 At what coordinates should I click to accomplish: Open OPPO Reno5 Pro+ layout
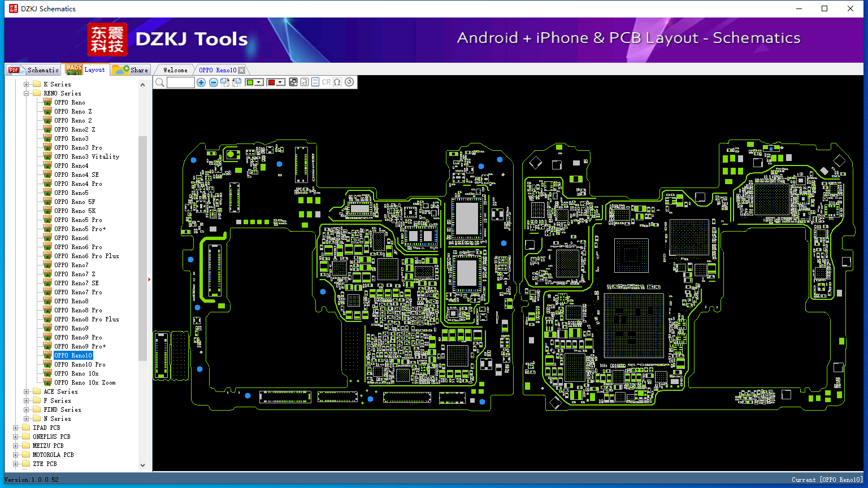(80, 229)
